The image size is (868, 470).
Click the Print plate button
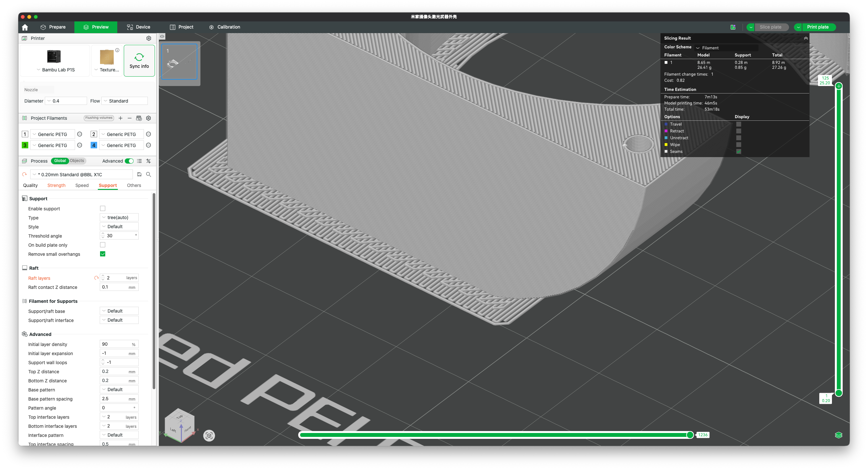(817, 27)
